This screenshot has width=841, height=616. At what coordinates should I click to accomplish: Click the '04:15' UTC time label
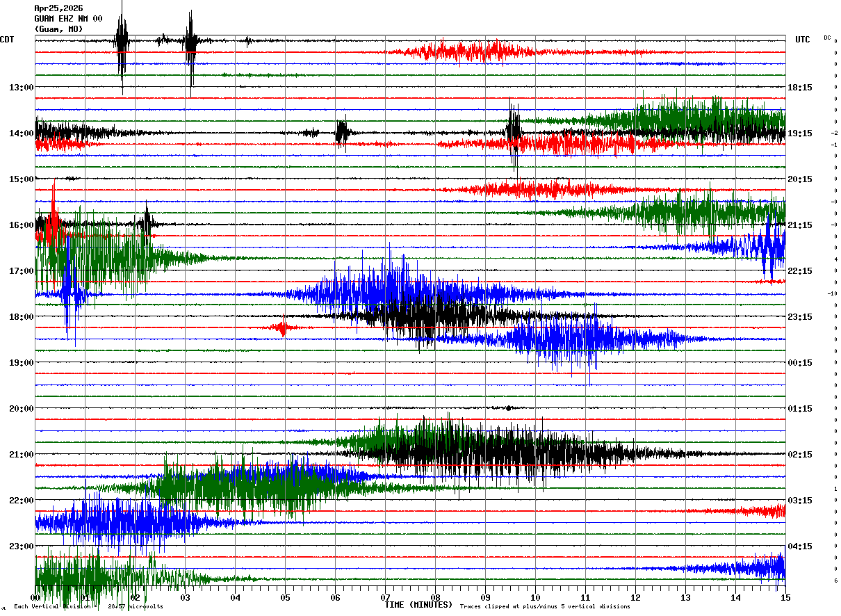point(799,546)
